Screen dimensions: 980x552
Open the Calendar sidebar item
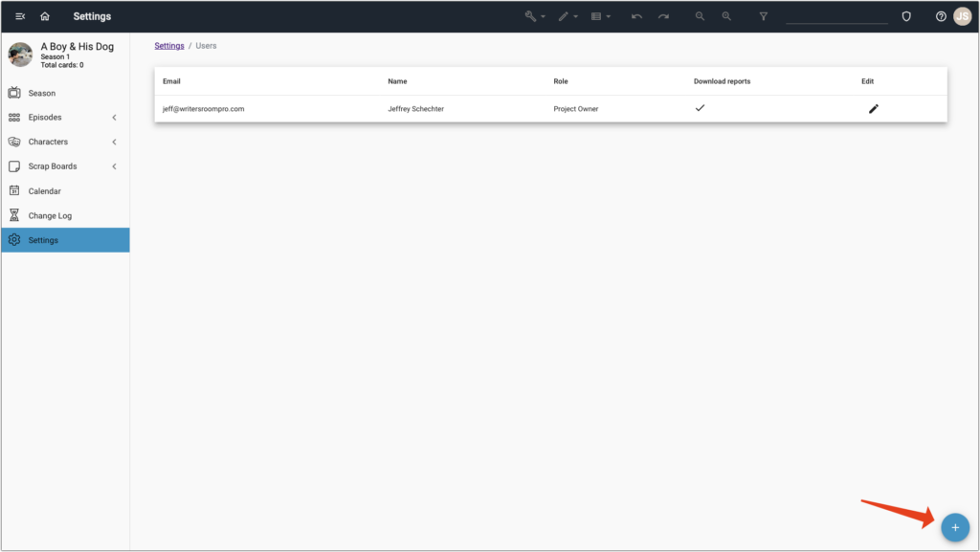tap(65, 191)
